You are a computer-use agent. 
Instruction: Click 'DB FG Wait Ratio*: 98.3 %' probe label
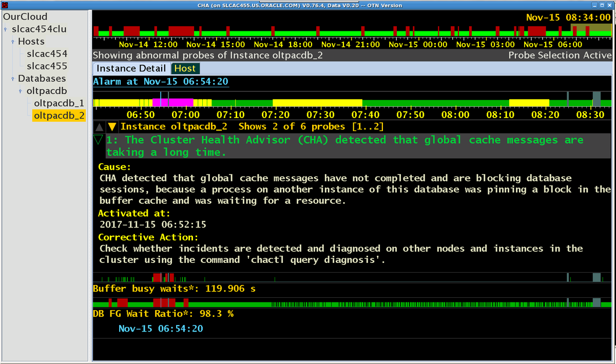click(163, 314)
